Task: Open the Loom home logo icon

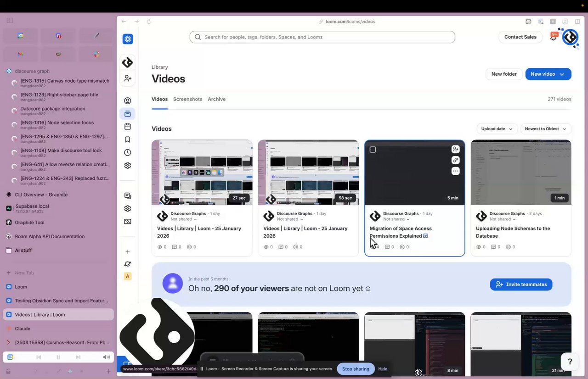Action: tap(128, 39)
